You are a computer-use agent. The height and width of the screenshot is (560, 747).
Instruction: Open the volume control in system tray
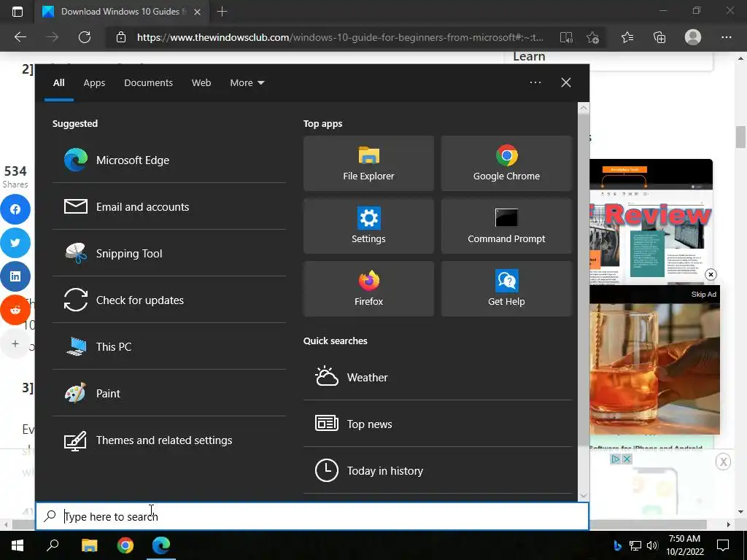pos(652,545)
